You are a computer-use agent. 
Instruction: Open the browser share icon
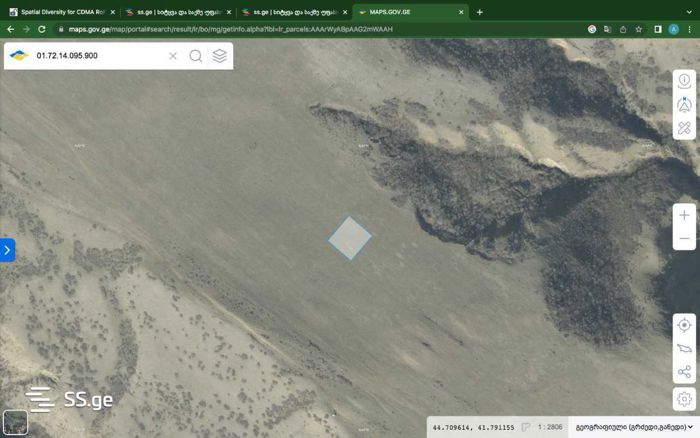click(x=623, y=29)
